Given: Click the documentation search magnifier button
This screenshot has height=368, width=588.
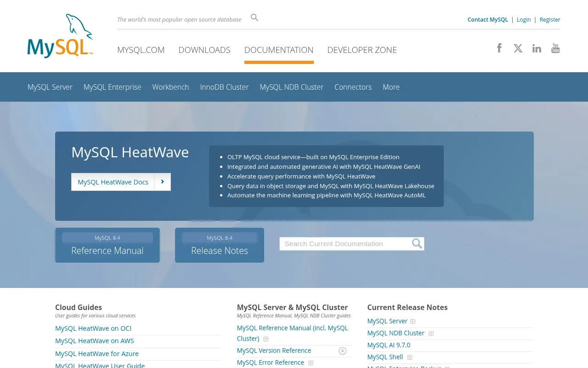Looking at the screenshot, I should point(417,244).
